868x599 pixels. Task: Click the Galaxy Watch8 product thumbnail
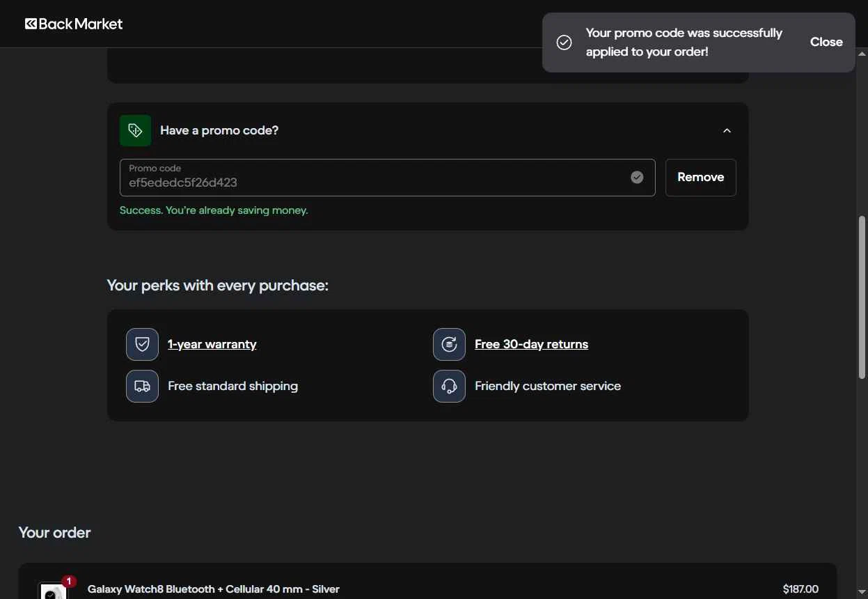[52, 591]
